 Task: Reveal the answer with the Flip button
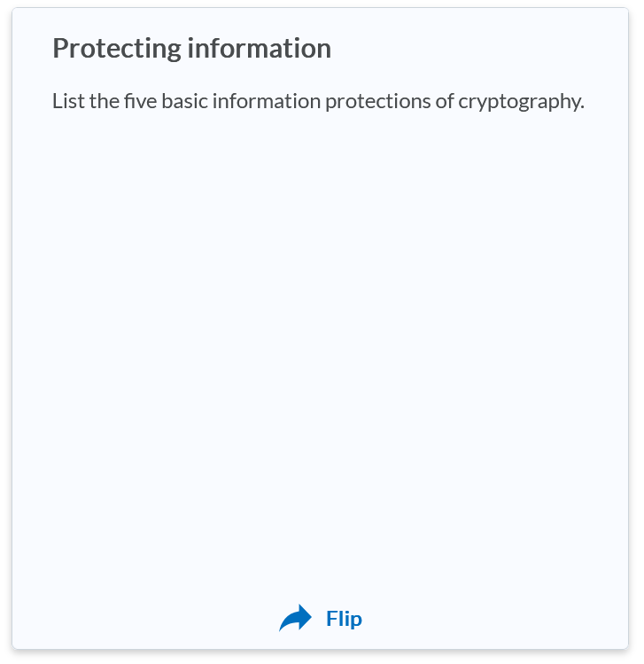click(x=343, y=619)
